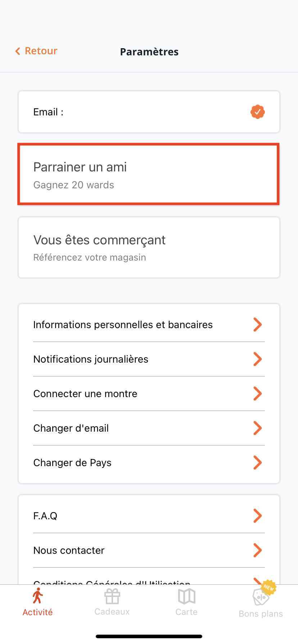Open the Vous êtes commerçant card
This screenshot has height=644, width=298.
coord(149,247)
